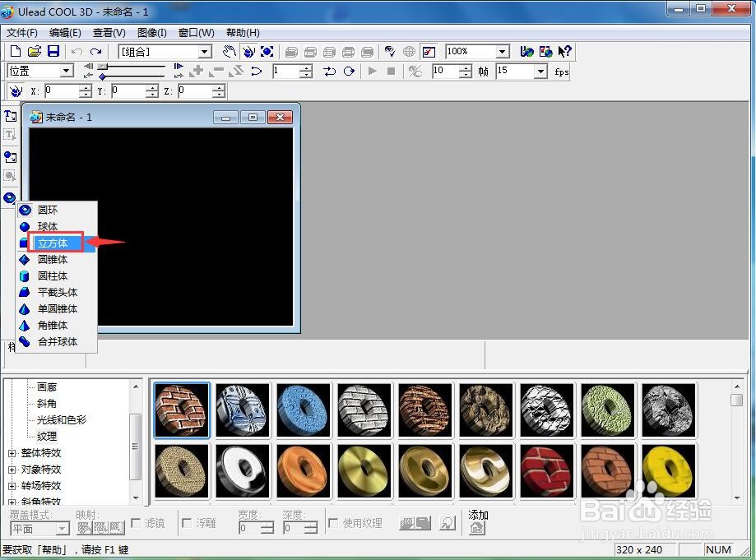Click the timeline position slider handle
Image resolution: width=756 pixels, height=560 pixels.
pos(103,66)
